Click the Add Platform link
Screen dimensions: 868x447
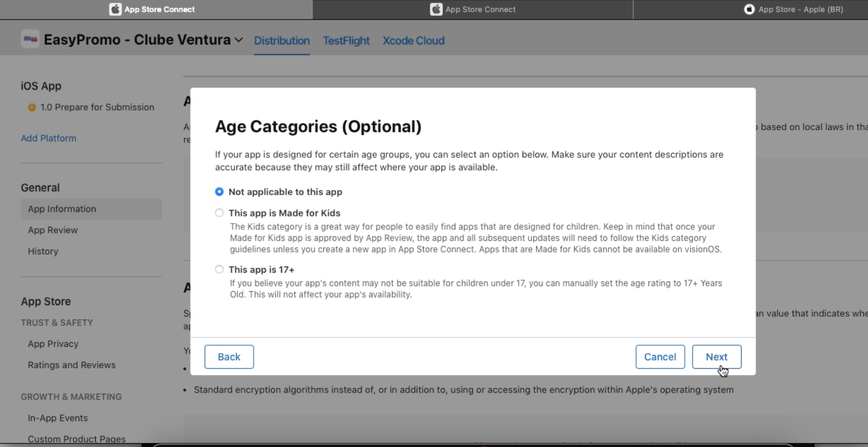pyautogui.click(x=49, y=138)
